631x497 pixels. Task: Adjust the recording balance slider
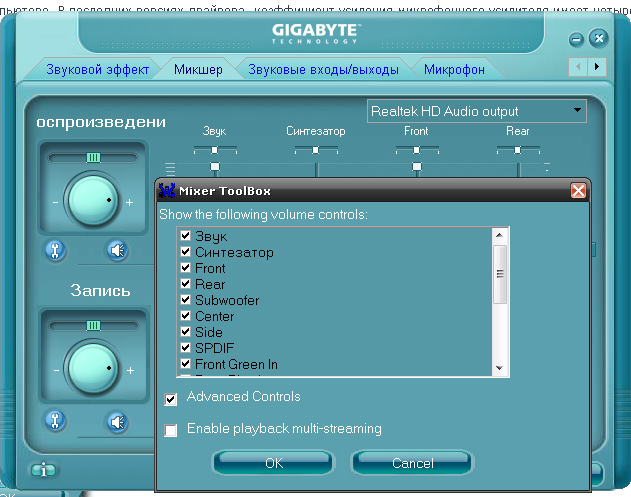[93, 325]
